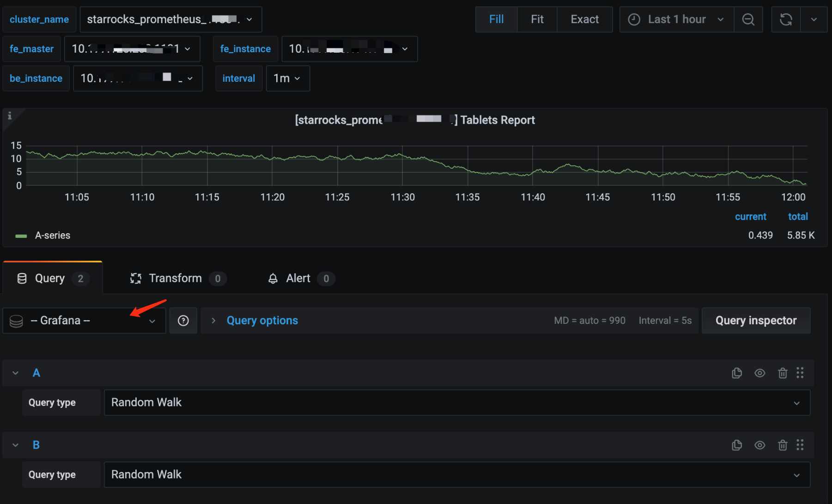The width and height of the screenshot is (832, 504).
Task: Select the Exact view mode
Action: (x=584, y=19)
